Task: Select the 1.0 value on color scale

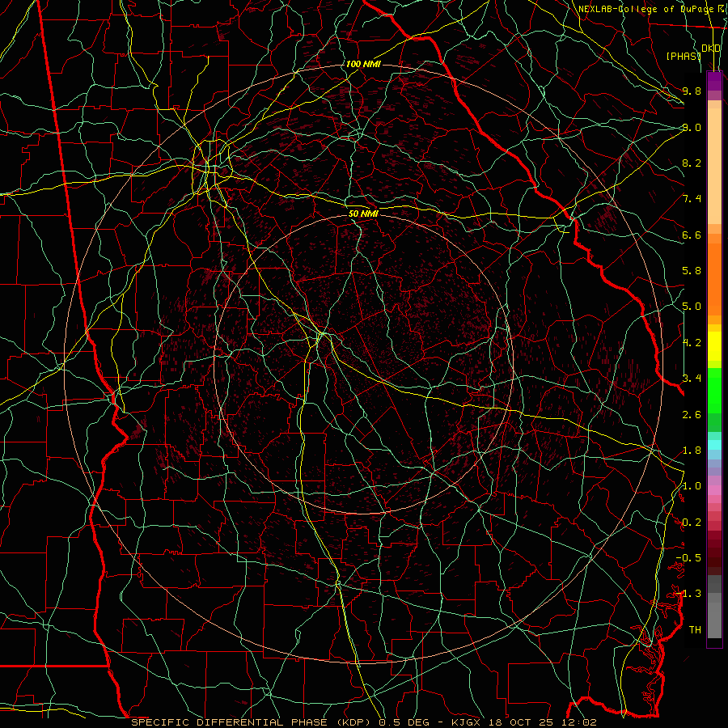Action: click(x=692, y=486)
